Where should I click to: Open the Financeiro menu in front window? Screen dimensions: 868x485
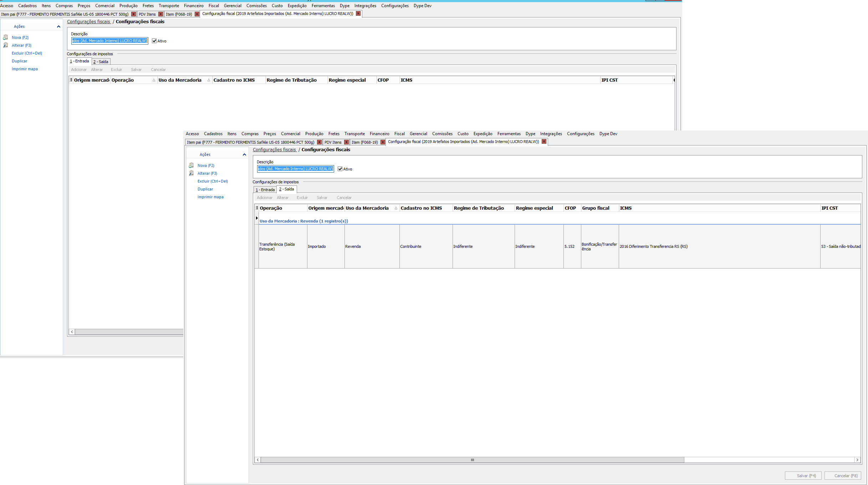(379, 134)
